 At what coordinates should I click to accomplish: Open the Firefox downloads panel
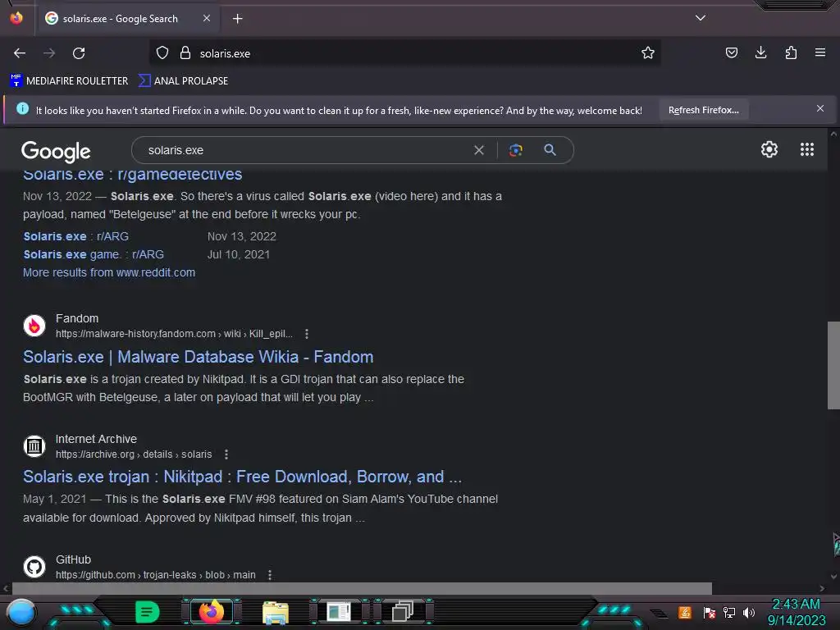coord(760,53)
